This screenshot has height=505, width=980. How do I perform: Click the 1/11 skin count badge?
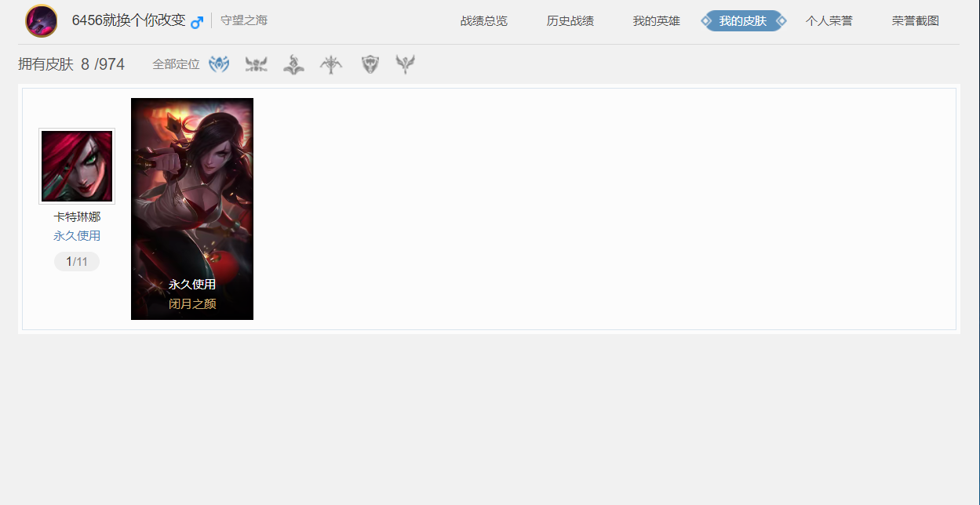pos(77,262)
